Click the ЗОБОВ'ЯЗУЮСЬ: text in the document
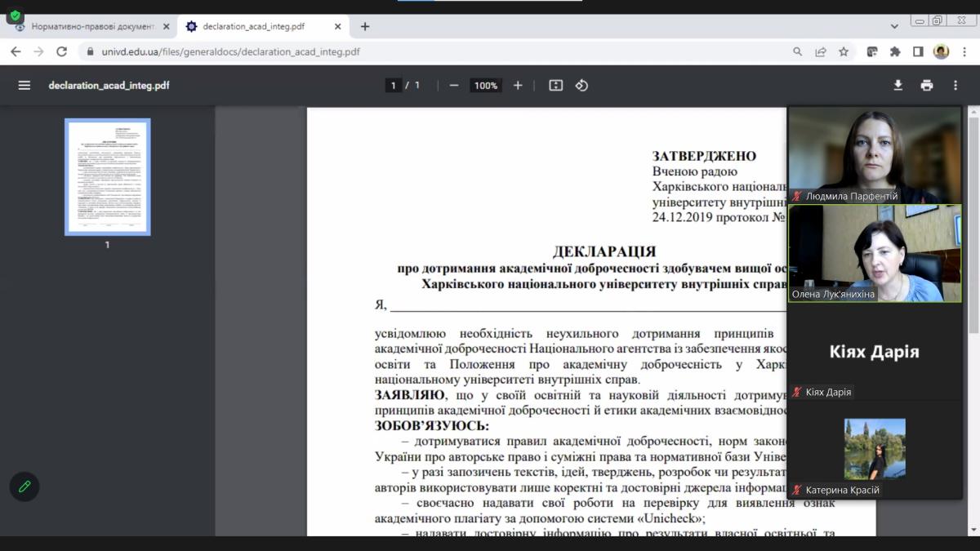Screen dimensions: 980x551 (x=432, y=425)
